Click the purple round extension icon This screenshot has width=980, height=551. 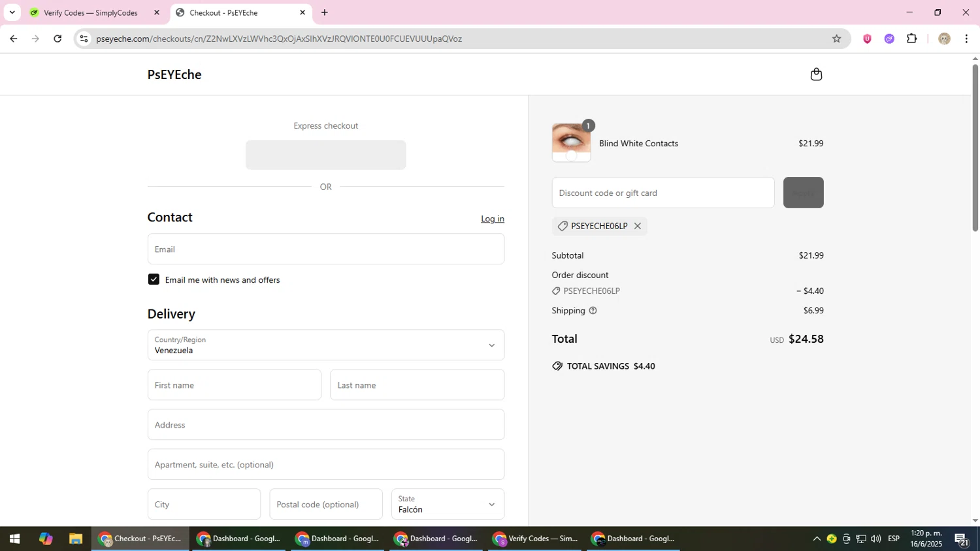(x=889, y=39)
